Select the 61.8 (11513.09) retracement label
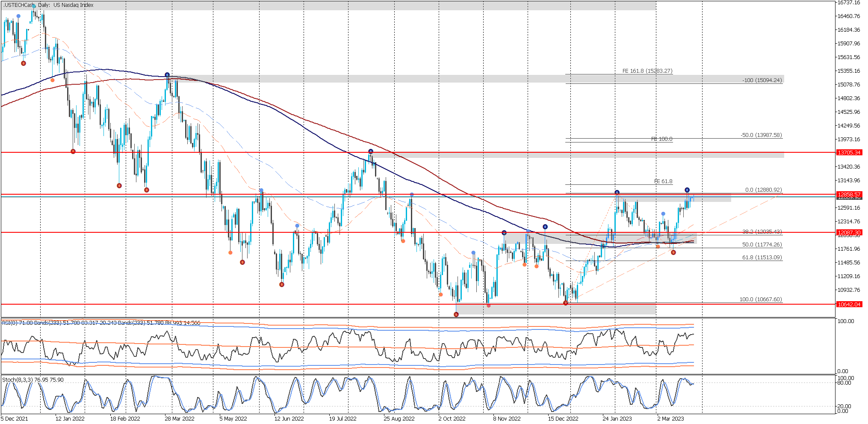The width and height of the screenshot is (868, 424). coord(762,258)
